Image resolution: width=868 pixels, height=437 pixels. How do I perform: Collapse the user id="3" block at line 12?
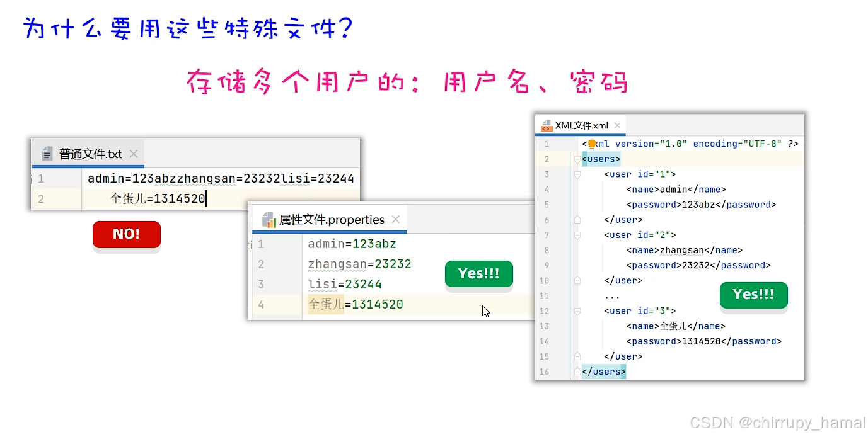click(576, 311)
